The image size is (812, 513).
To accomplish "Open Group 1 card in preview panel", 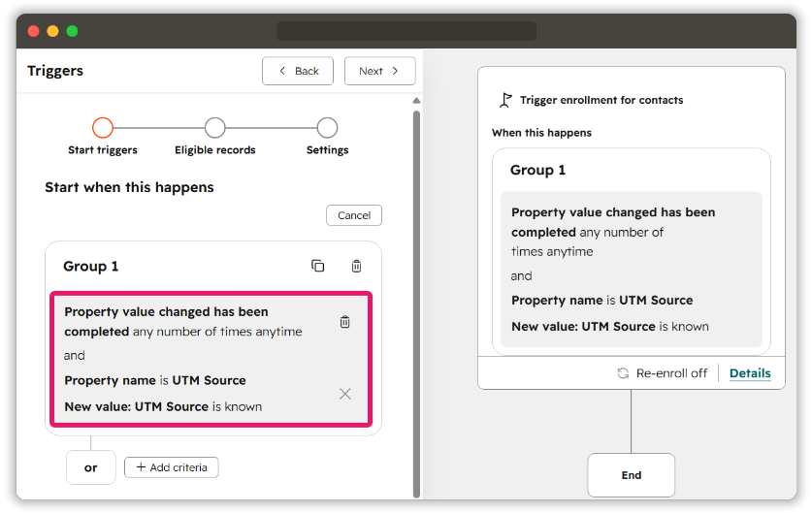I will [x=631, y=251].
